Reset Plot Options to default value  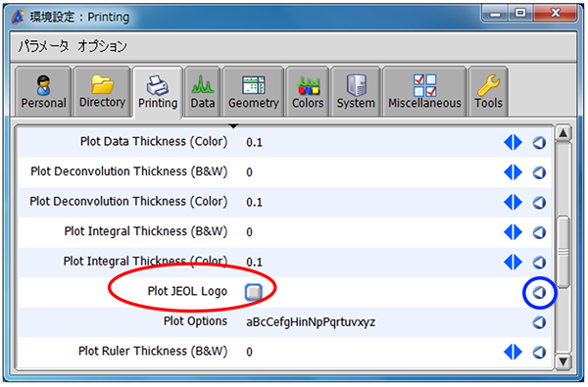point(539,322)
